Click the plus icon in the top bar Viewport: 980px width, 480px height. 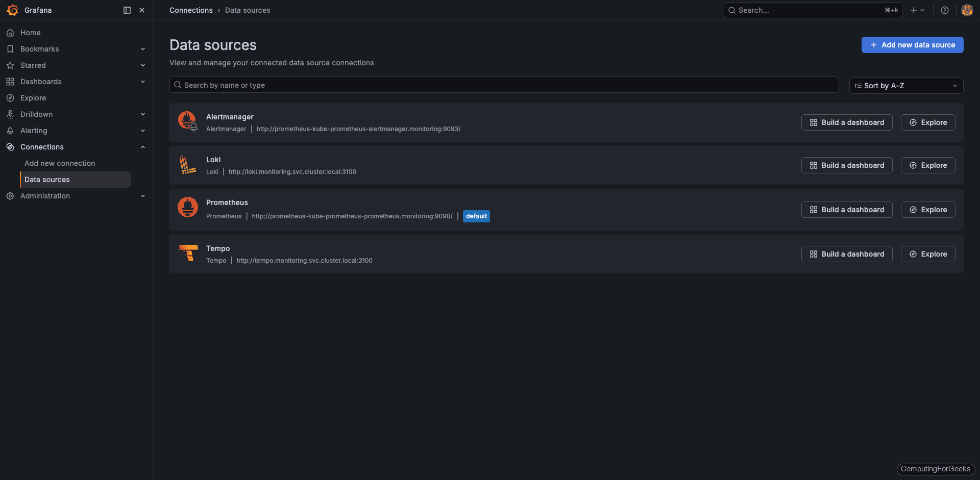pos(913,10)
